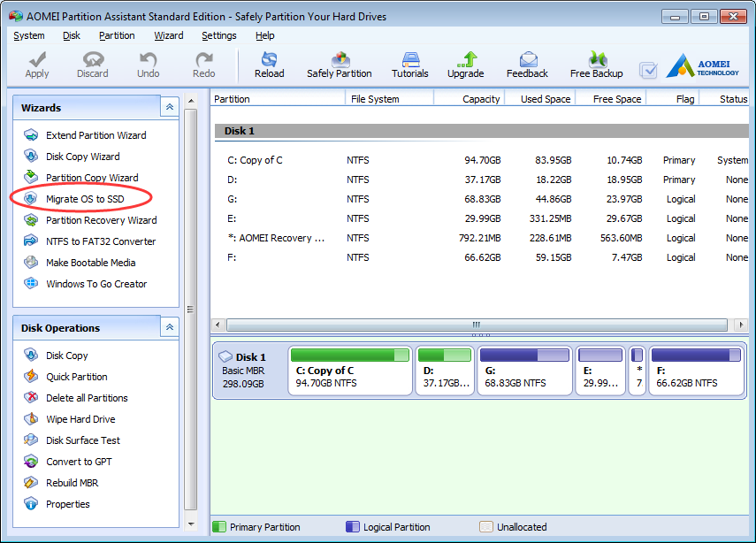Select the C: Copy of C partition row
The height and width of the screenshot is (543, 756).
481,160
